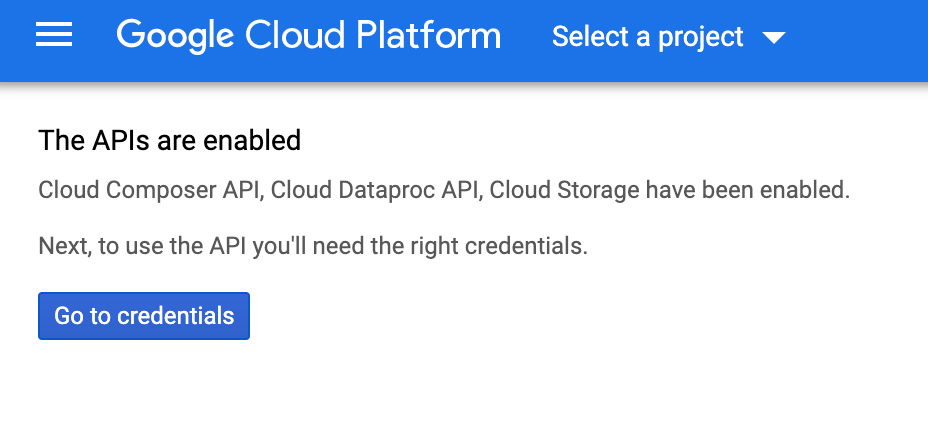The height and width of the screenshot is (432, 928).
Task: Click the Go to credentials button
Action: pos(143,316)
